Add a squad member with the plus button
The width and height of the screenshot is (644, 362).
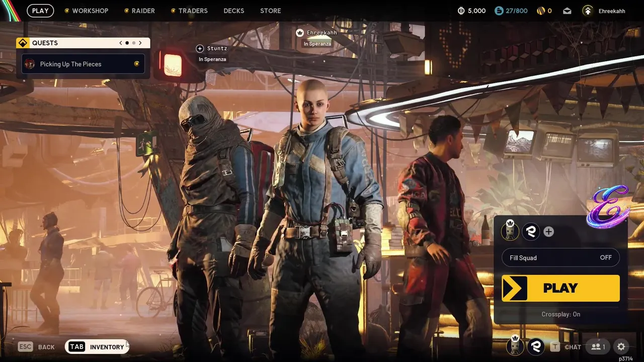point(548,231)
